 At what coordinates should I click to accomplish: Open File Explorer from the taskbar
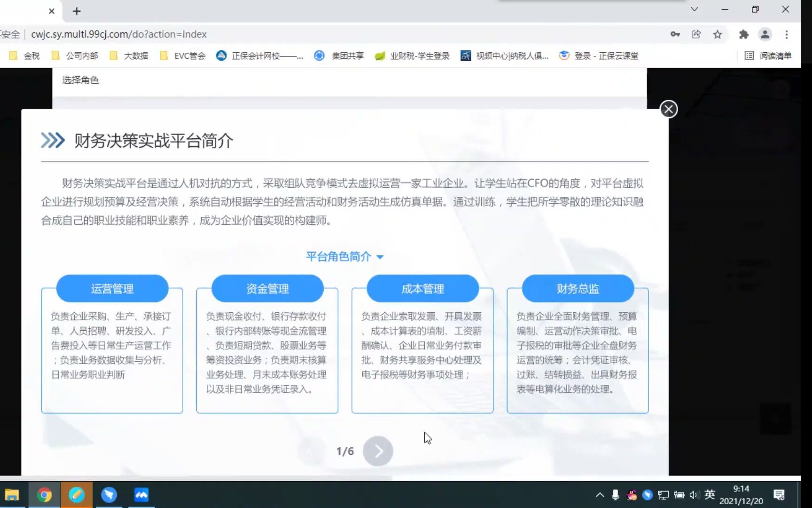point(12,495)
